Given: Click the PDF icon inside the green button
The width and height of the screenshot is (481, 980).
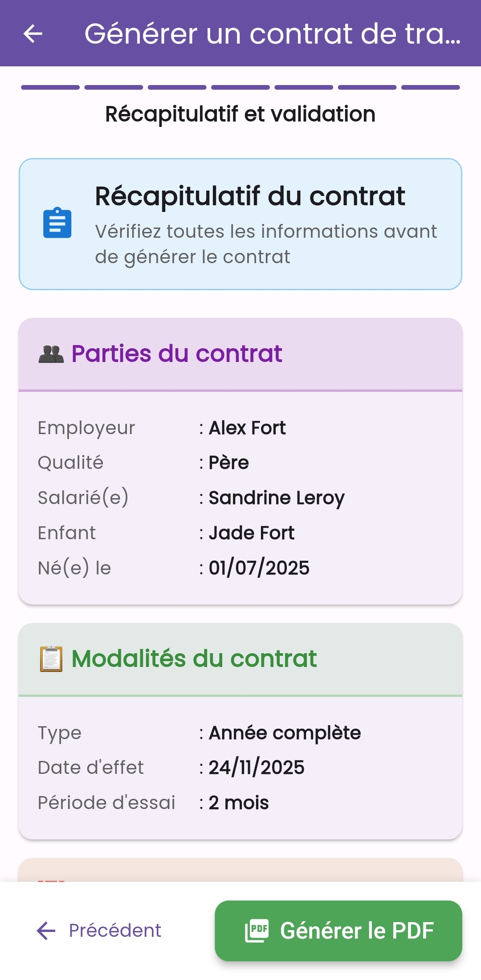Looking at the screenshot, I should click(x=257, y=929).
